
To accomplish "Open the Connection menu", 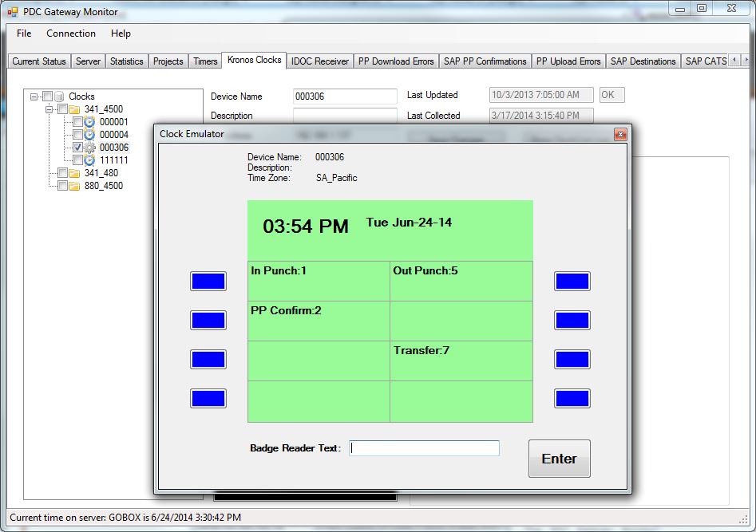I will (x=71, y=33).
